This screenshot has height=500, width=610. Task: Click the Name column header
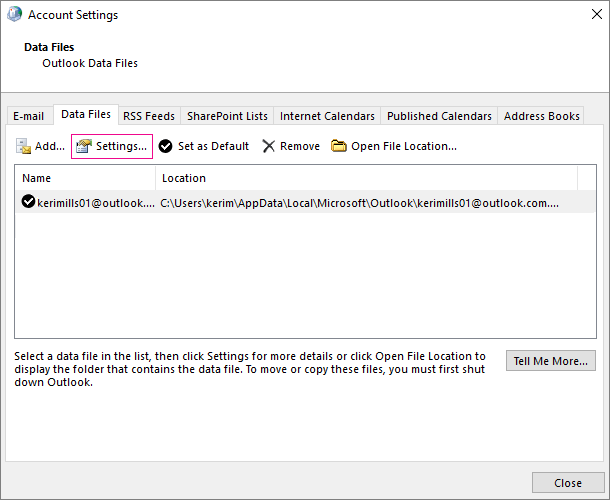(x=85, y=178)
